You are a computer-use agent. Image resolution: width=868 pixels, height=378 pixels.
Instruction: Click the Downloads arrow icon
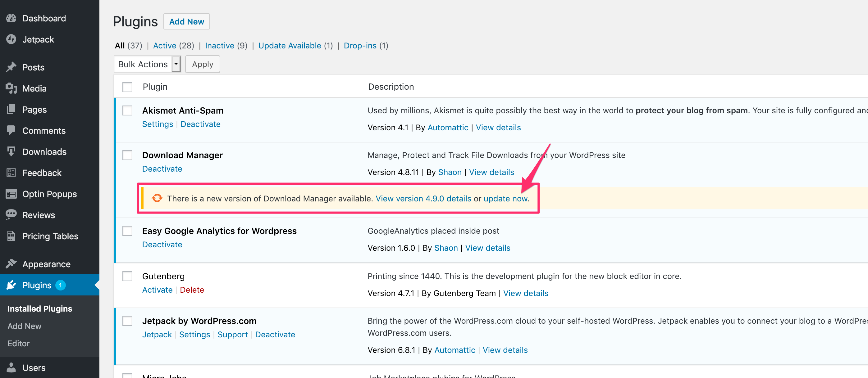pos(11,151)
